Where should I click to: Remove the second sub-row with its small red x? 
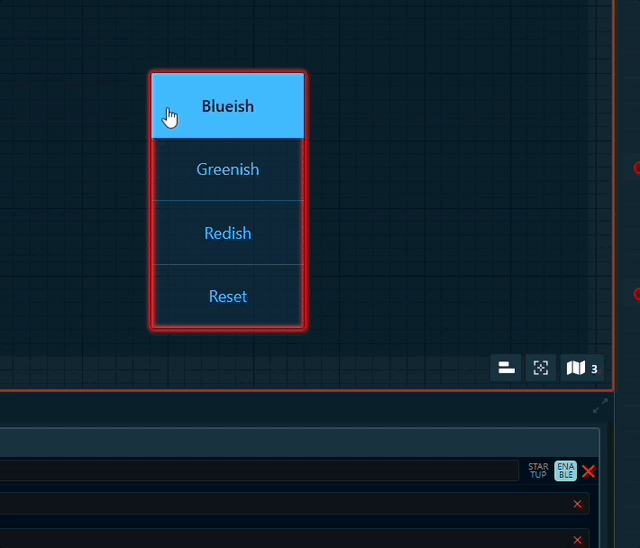(577, 537)
